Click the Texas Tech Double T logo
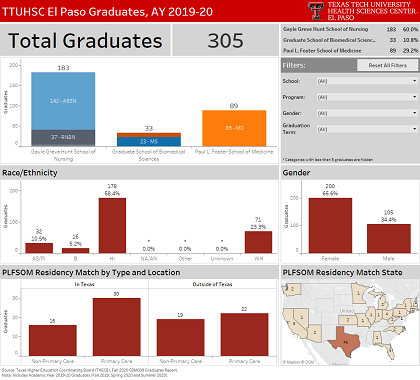Screen dimensions: 420x380 click(316, 11)
